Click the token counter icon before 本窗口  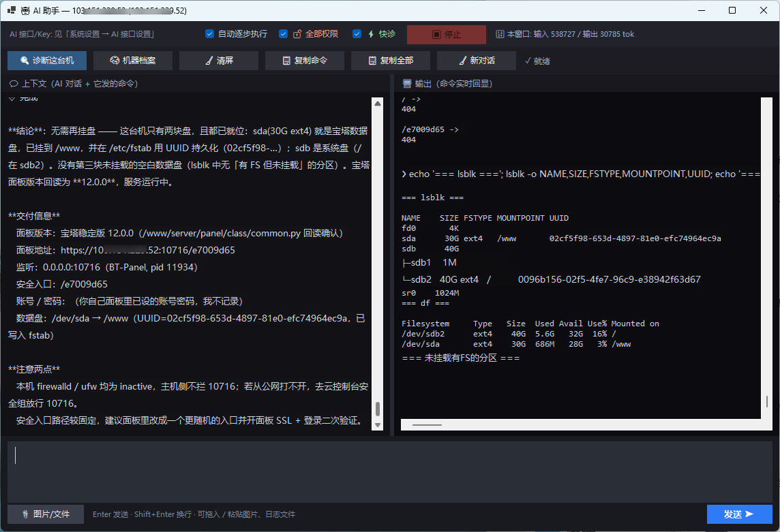pyautogui.click(x=500, y=34)
